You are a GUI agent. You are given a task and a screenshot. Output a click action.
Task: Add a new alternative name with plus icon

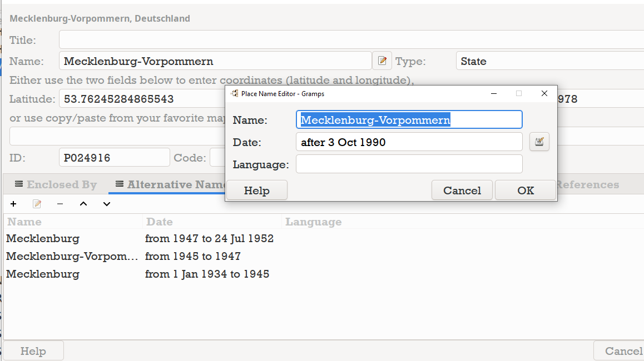[x=13, y=204]
